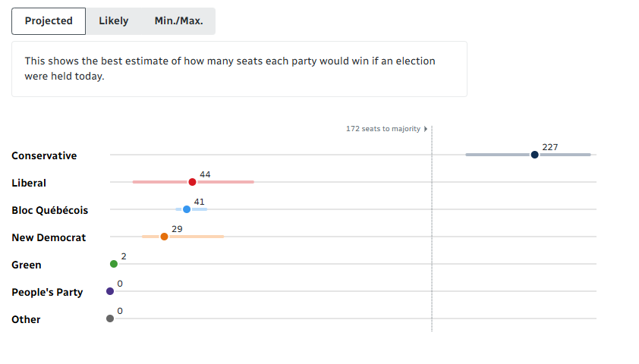Screen dimensions: 639x364
Task: Click the Bloc Québécois light blue dot
Action: pos(187,209)
